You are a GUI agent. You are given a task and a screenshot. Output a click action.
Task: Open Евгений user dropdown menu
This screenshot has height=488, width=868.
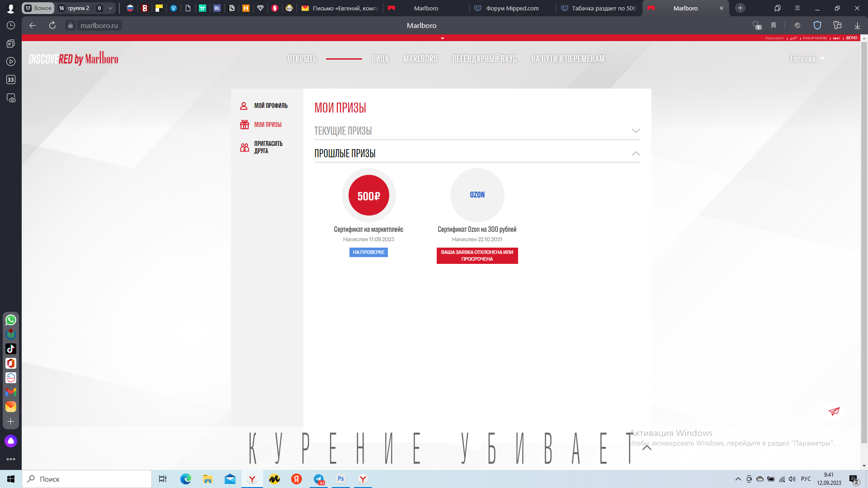pyautogui.click(x=807, y=59)
